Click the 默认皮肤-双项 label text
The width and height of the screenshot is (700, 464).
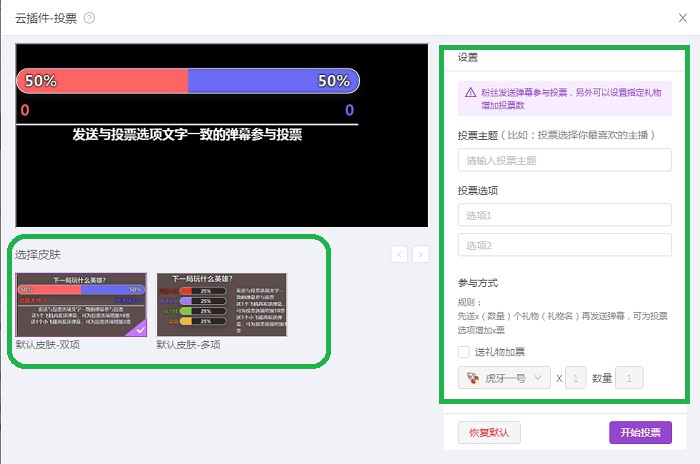coord(48,345)
